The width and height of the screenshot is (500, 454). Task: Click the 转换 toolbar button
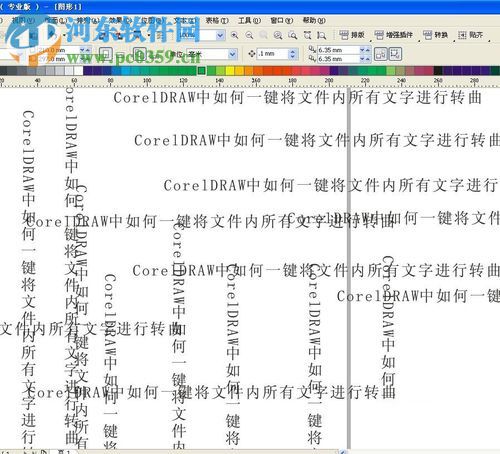point(435,35)
